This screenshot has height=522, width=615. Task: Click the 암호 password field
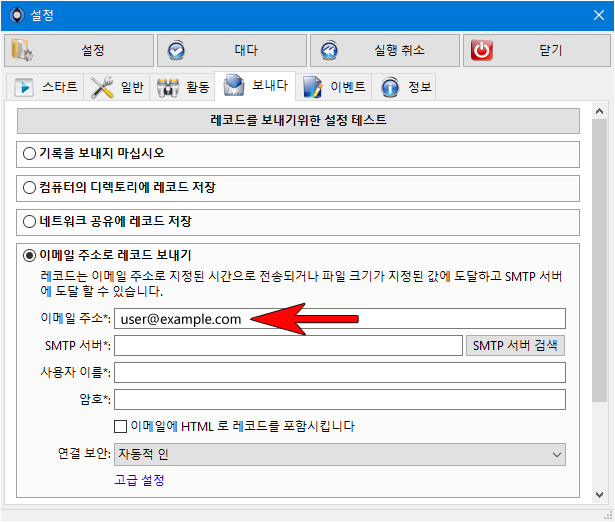tap(340, 399)
